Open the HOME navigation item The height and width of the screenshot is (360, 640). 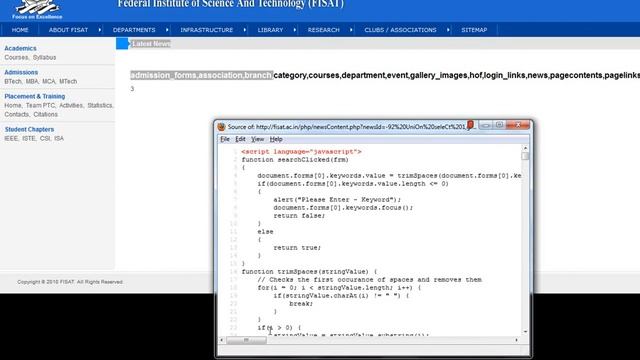pyautogui.click(x=20, y=30)
